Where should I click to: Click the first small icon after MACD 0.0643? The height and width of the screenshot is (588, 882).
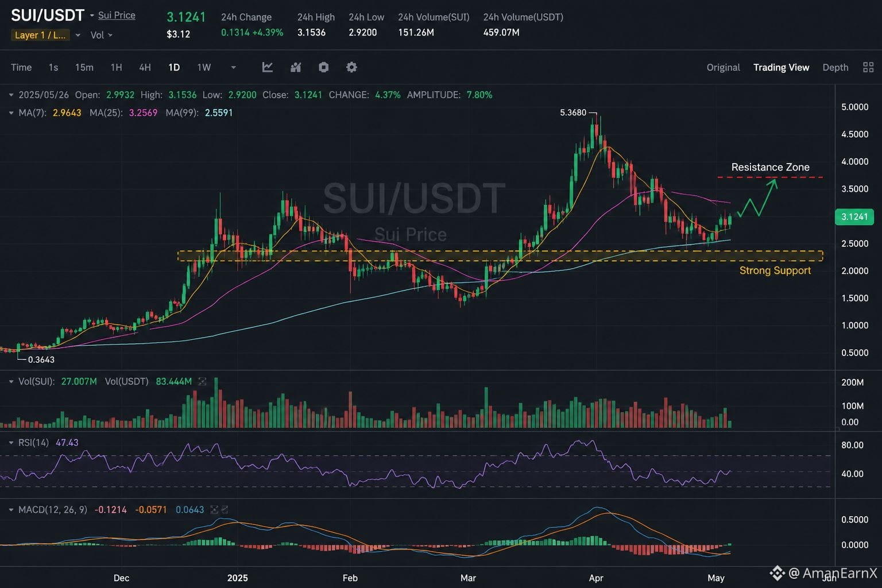tap(214, 509)
